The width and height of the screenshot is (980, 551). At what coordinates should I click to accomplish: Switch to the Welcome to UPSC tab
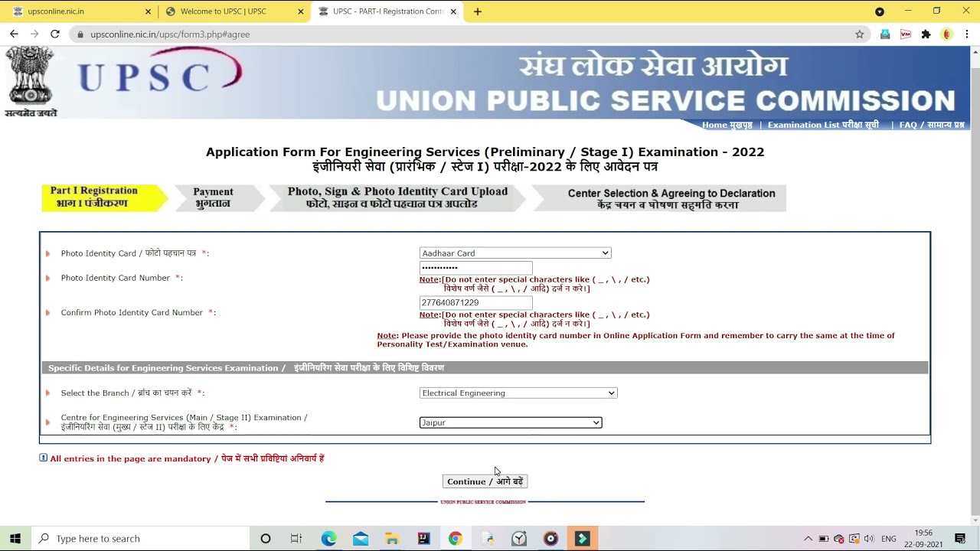[234, 11]
